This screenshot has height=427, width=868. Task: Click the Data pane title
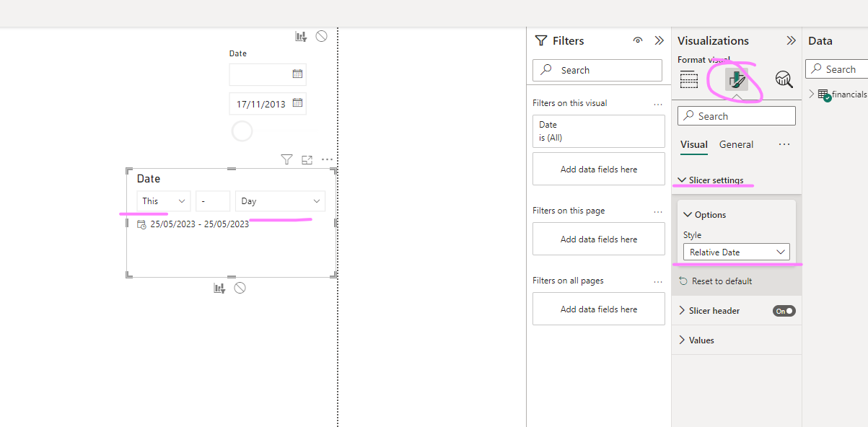pos(820,41)
